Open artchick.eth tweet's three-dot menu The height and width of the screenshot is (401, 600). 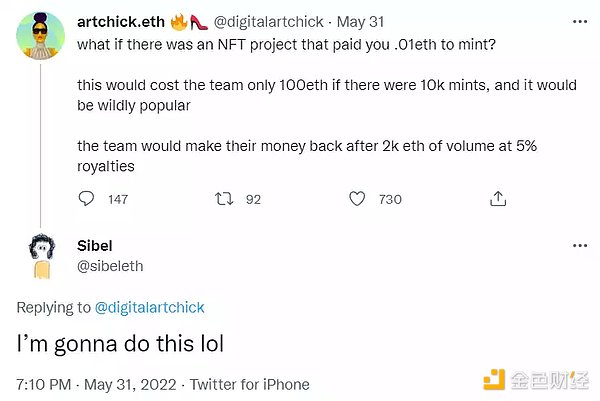(580, 22)
